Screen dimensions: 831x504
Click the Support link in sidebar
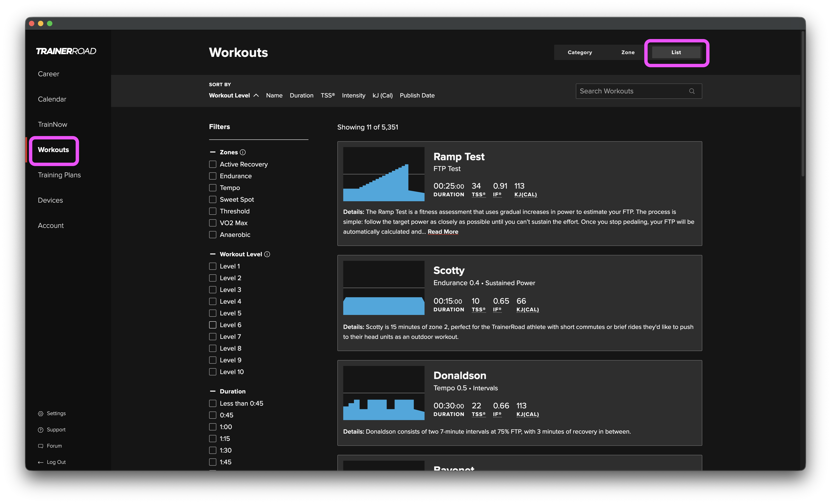pos(56,430)
